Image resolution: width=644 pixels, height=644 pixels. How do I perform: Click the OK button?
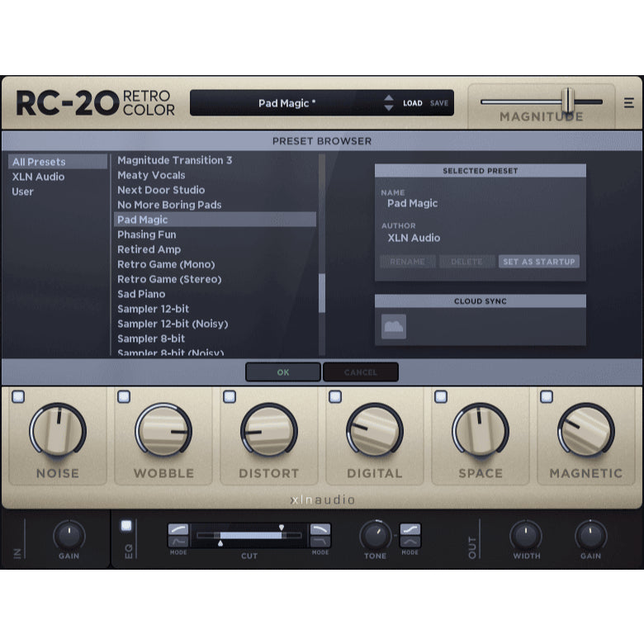pos(283,372)
